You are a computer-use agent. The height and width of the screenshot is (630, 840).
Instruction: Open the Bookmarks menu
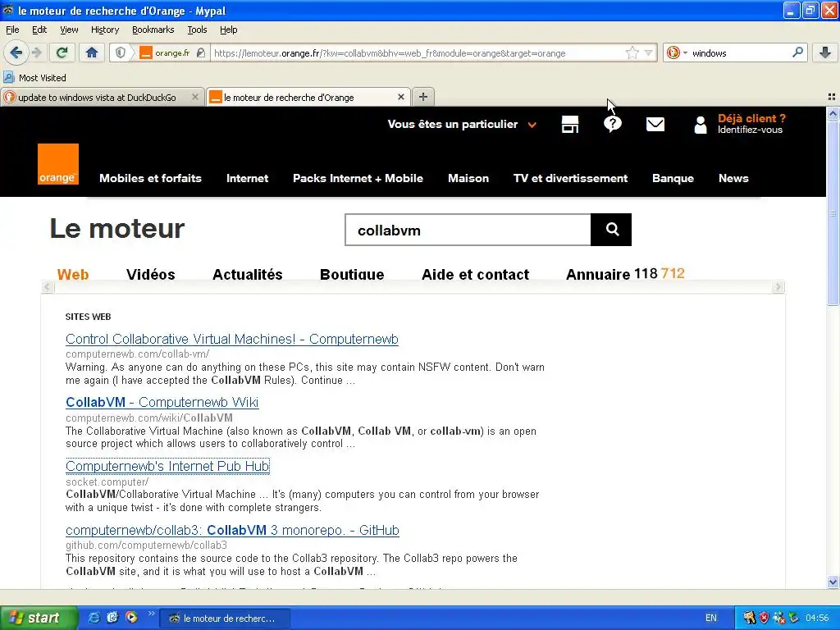(x=153, y=30)
